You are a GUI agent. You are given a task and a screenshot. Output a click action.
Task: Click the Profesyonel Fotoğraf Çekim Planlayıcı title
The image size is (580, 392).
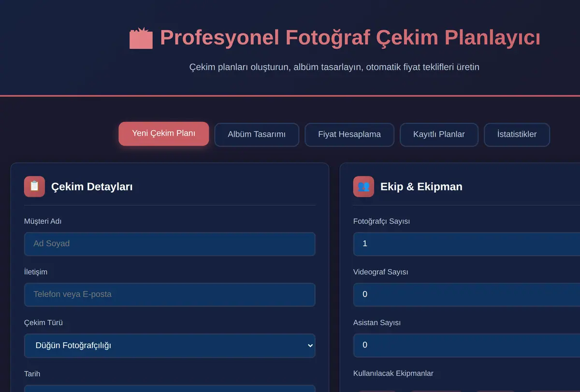[x=350, y=38]
